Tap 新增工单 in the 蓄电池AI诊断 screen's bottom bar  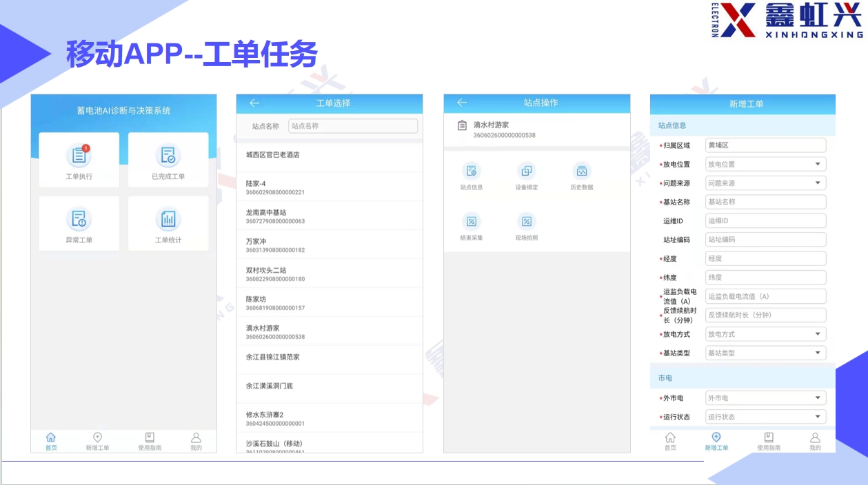click(x=97, y=442)
